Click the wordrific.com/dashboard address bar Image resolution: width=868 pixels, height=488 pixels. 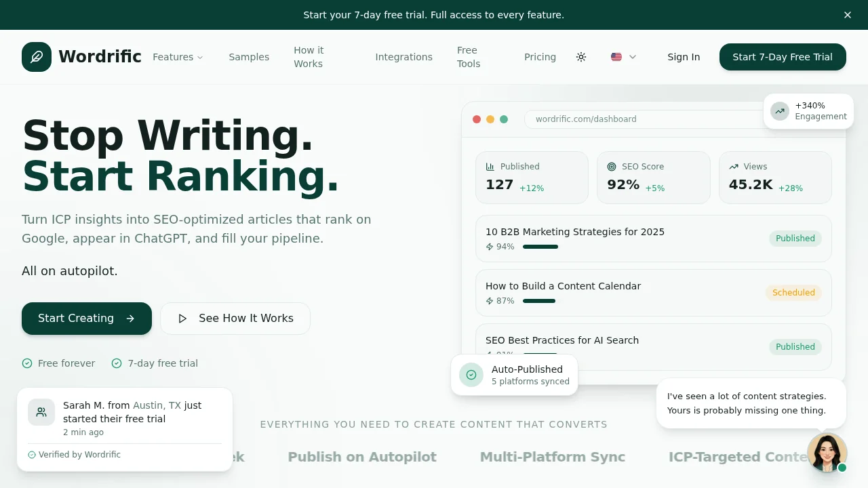point(610,119)
